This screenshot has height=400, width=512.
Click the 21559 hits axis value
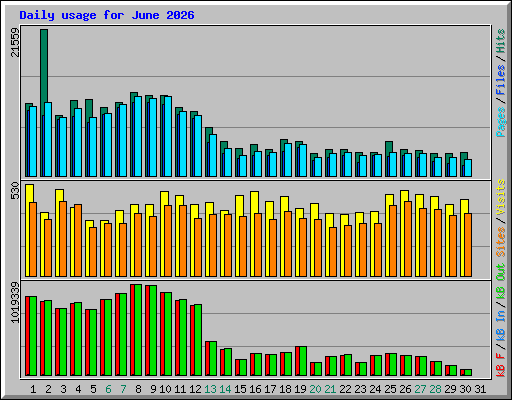click(15, 42)
